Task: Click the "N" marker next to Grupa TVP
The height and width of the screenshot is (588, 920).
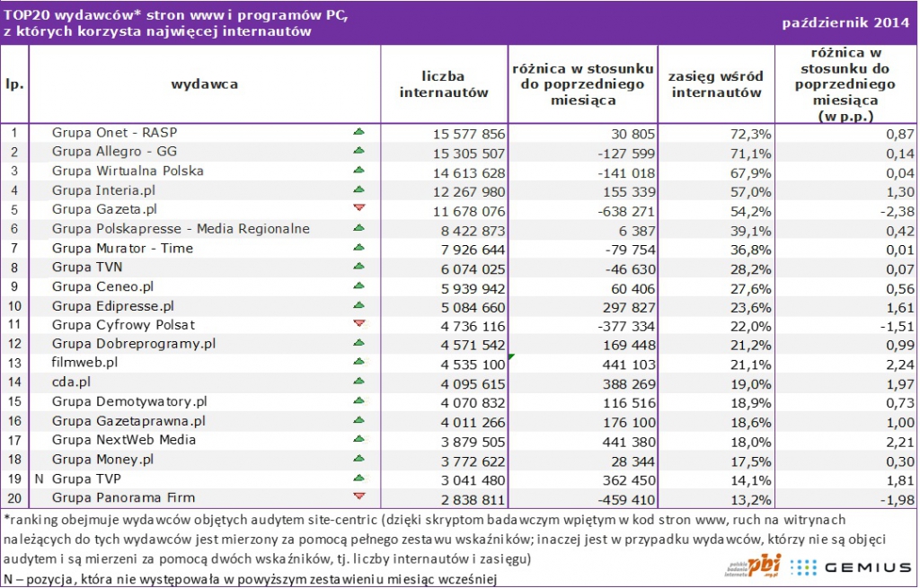Action: pos(39,478)
